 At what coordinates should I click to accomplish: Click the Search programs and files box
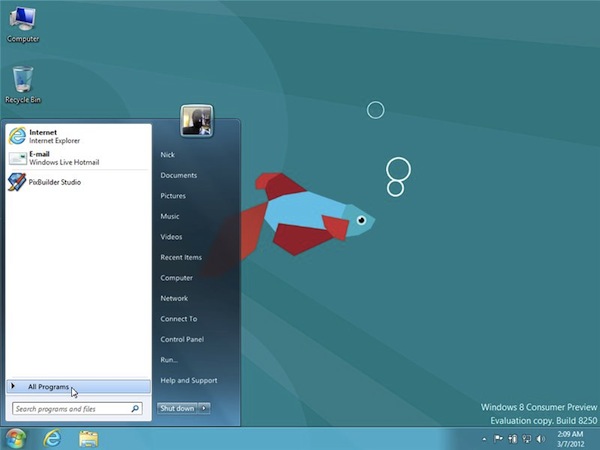(x=71, y=409)
